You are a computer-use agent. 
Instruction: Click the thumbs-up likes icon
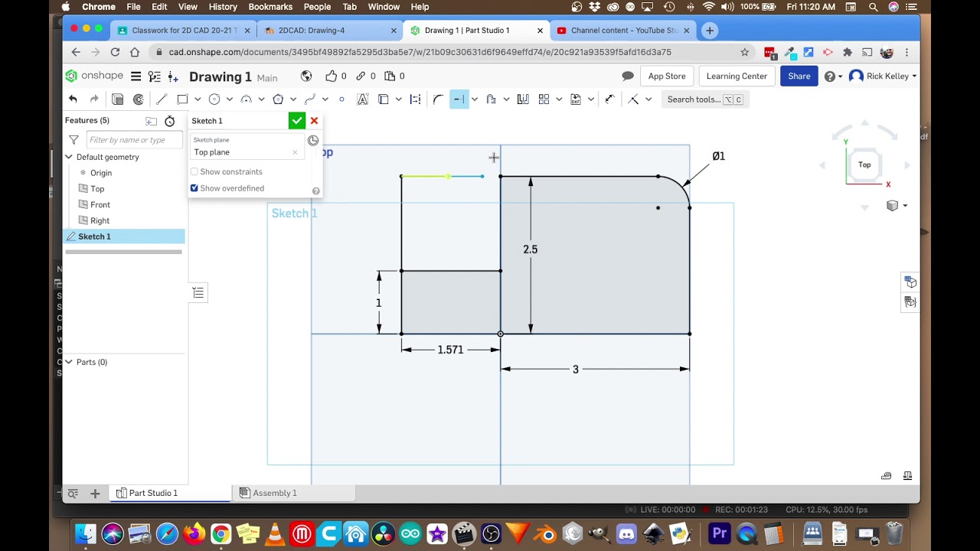point(331,76)
